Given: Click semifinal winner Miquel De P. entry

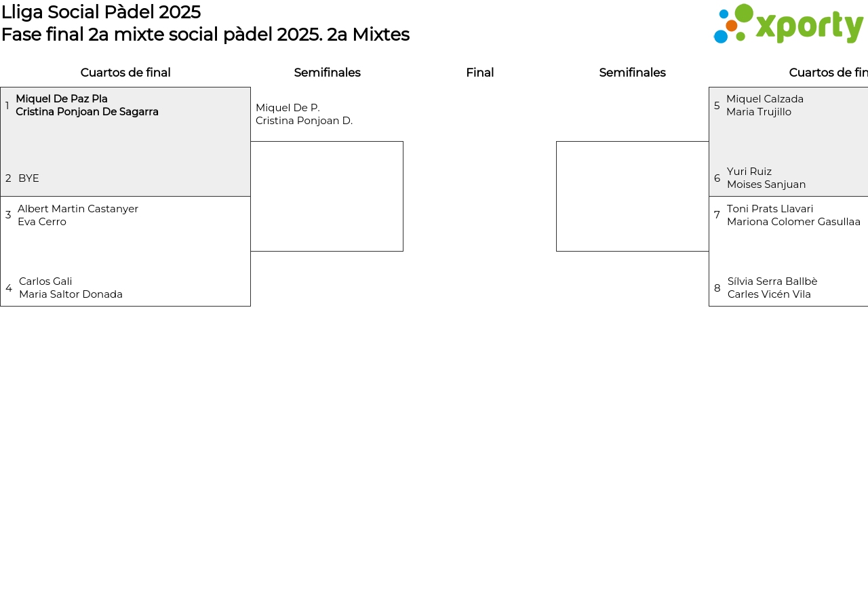Looking at the screenshot, I should (x=304, y=114).
